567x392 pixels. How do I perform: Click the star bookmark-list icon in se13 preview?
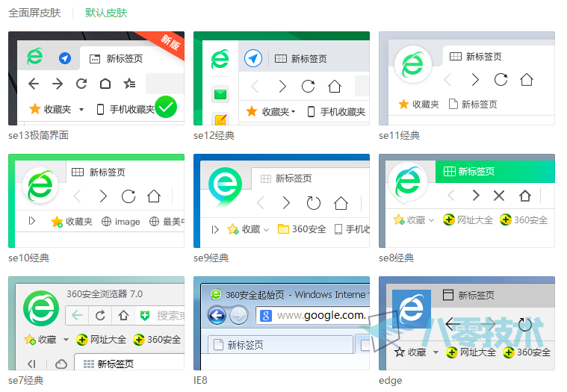click(129, 84)
